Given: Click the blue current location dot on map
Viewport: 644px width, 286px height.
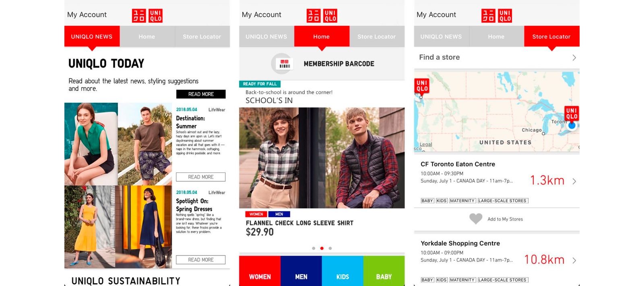Looking at the screenshot, I should [x=572, y=126].
